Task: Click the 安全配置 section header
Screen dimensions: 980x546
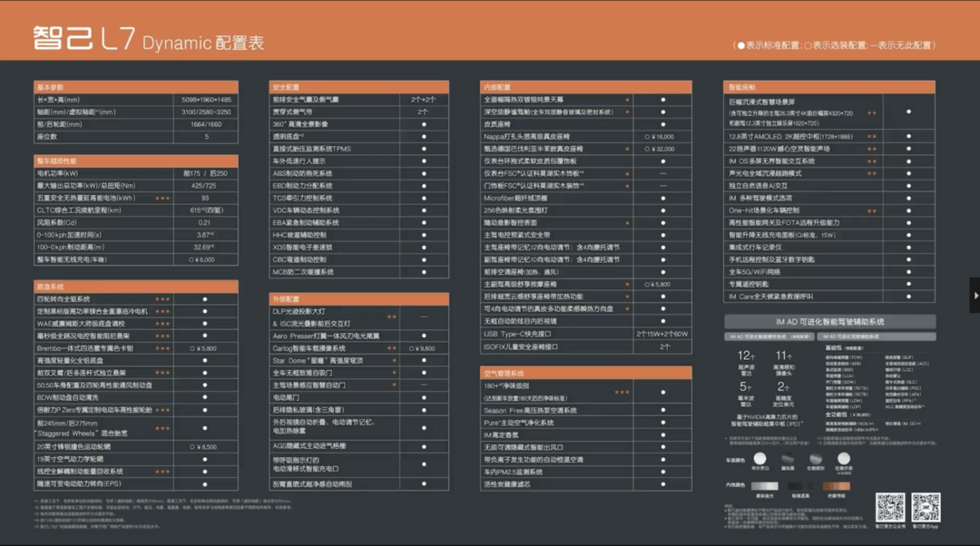Action: (358, 87)
